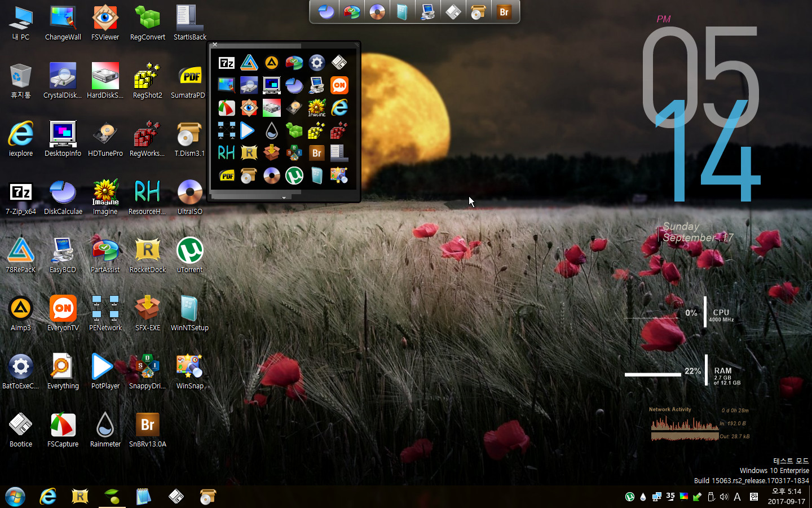
Task: Open the ResourceH... desktop shortcut
Action: pos(148,198)
